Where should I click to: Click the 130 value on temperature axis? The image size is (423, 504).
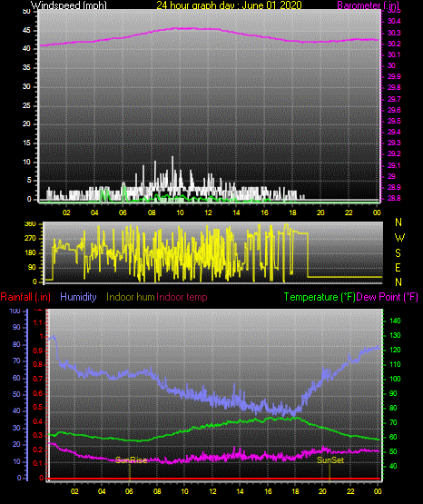395,335
